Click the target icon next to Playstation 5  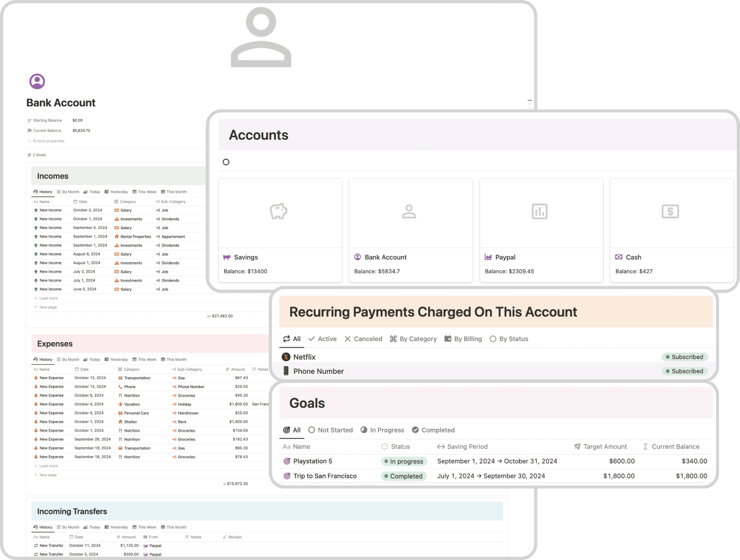286,461
